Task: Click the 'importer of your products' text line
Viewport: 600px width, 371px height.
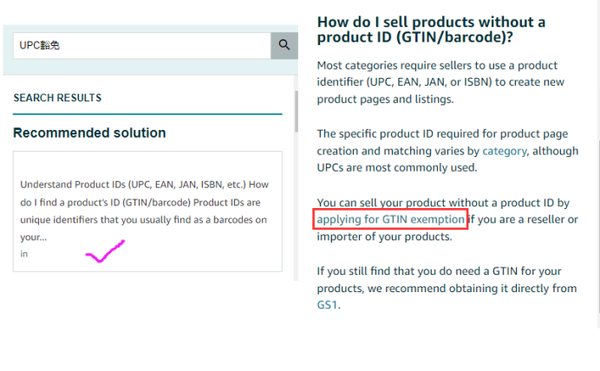Action: (x=384, y=236)
